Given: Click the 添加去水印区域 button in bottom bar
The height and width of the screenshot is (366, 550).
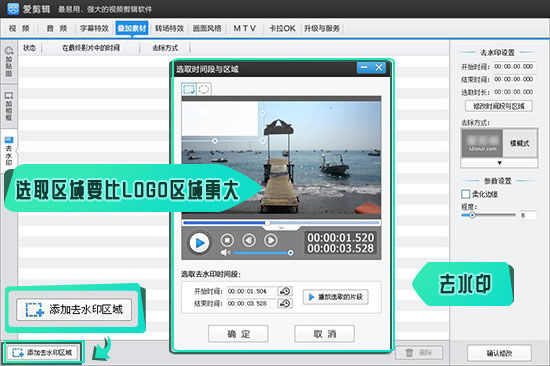Looking at the screenshot, I should click(x=43, y=352).
